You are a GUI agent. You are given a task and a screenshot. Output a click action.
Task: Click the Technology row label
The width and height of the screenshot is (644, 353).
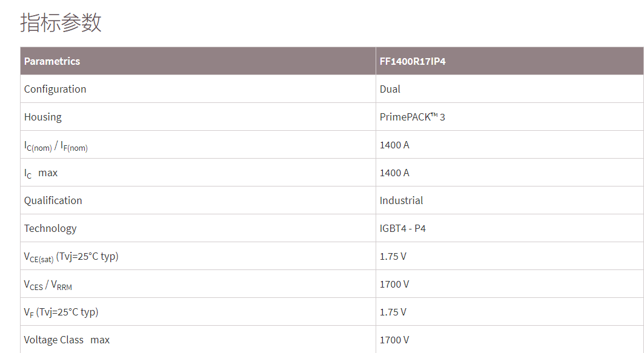(x=50, y=228)
